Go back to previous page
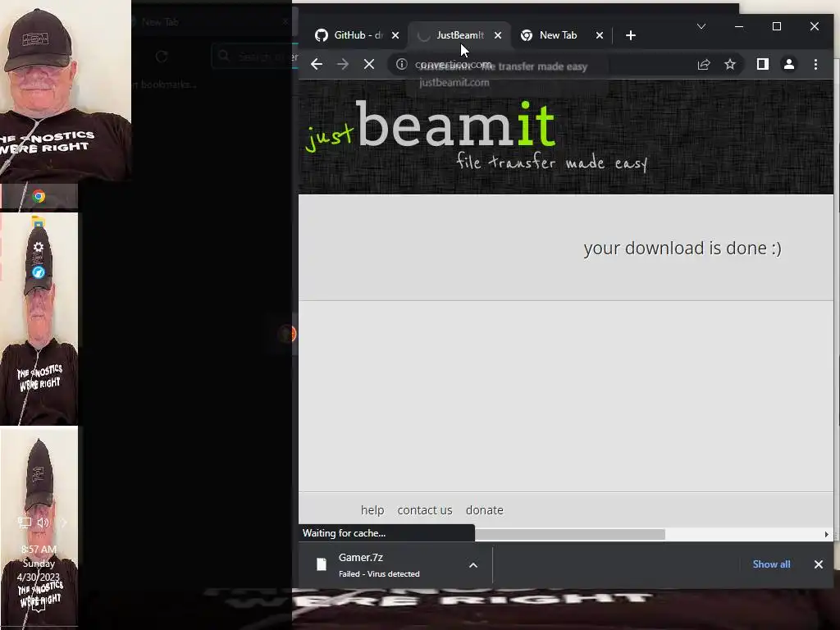This screenshot has width=840, height=630. tap(317, 65)
